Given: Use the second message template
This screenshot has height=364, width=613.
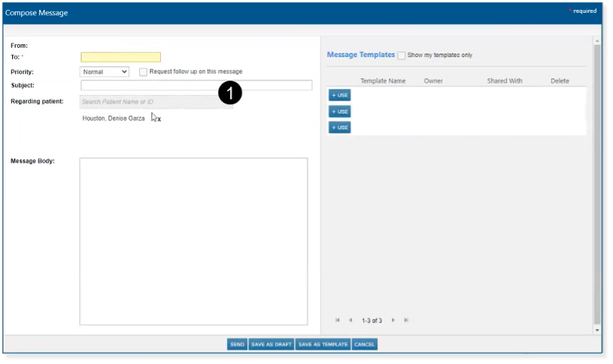Looking at the screenshot, I should pos(339,111).
